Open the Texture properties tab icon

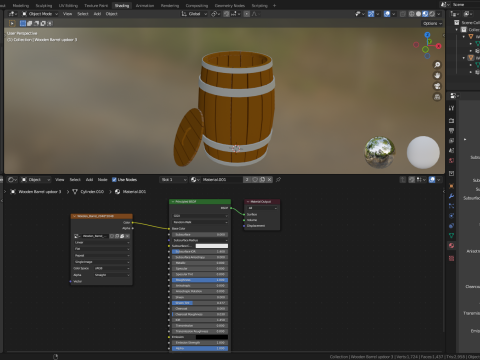tap(451, 258)
